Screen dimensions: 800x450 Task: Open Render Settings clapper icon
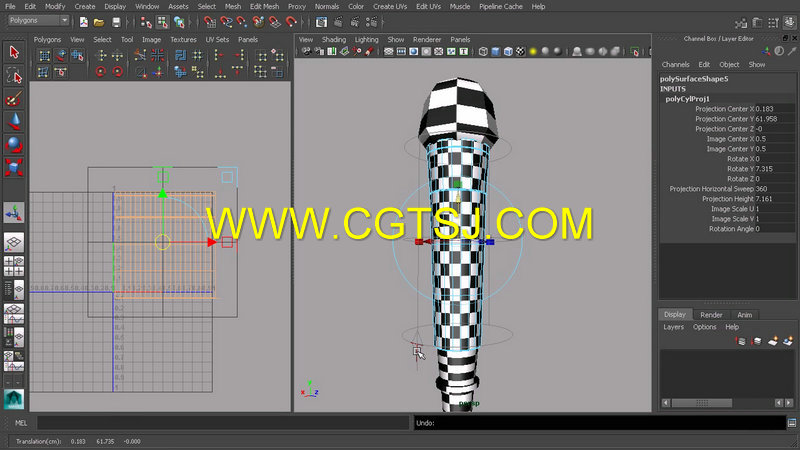pyautogui.click(x=372, y=22)
